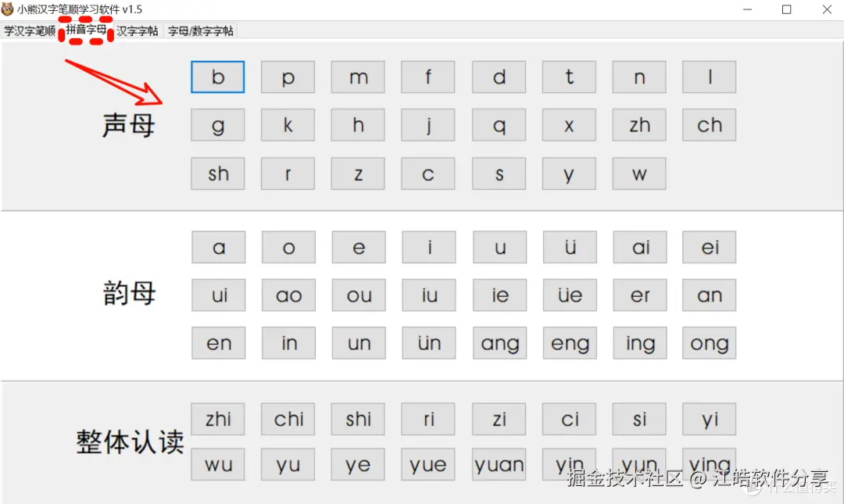Click the wu syllable button
Image resolution: width=844 pixels, height=504 pixels.
(217, 464)
